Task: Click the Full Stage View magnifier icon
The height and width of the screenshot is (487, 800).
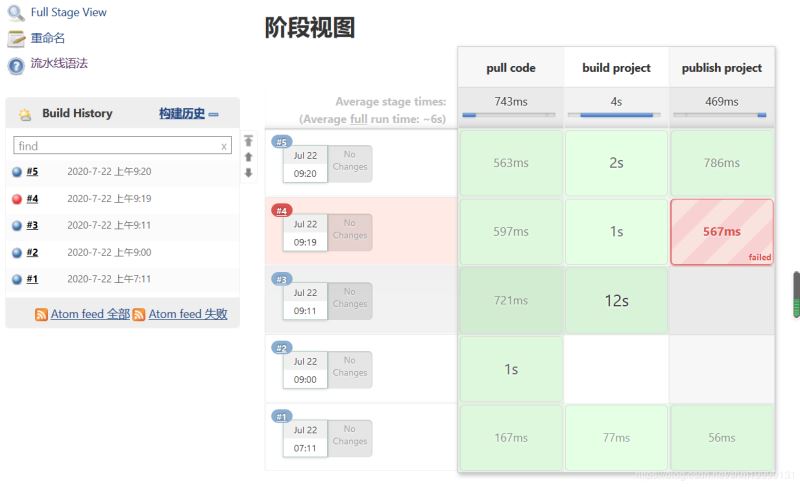Action: 16,13
